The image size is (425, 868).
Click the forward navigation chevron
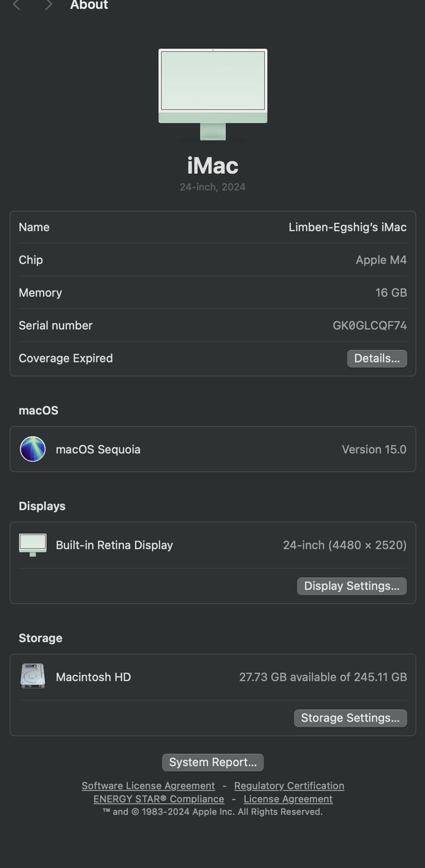pyautogui.click(x=49, y=5)
